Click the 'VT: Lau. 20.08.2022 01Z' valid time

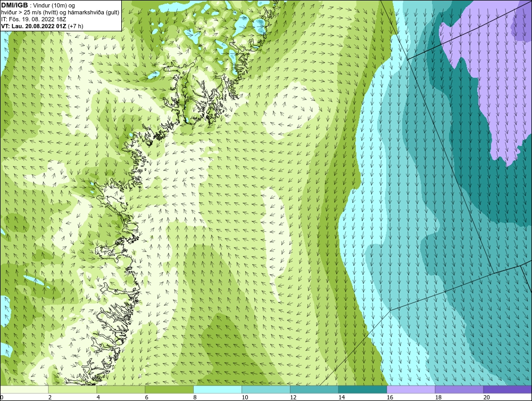pyautogui.click(x=34, y=26)
